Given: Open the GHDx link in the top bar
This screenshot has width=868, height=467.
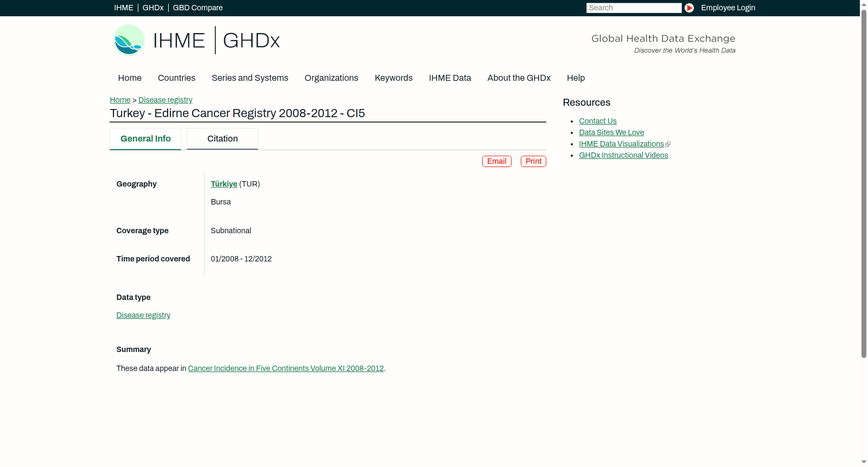Looking at the screenshot, I should [x=153, y=8].
